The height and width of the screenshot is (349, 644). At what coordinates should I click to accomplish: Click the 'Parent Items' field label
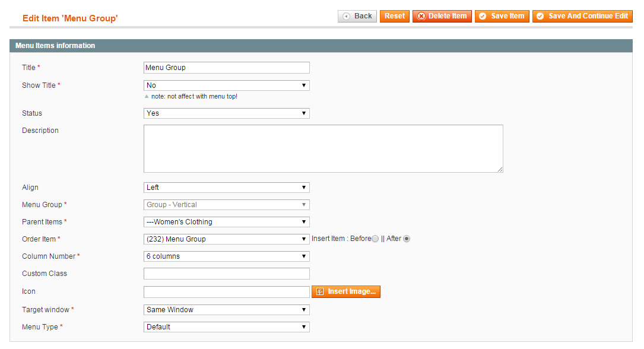(42, 222)
